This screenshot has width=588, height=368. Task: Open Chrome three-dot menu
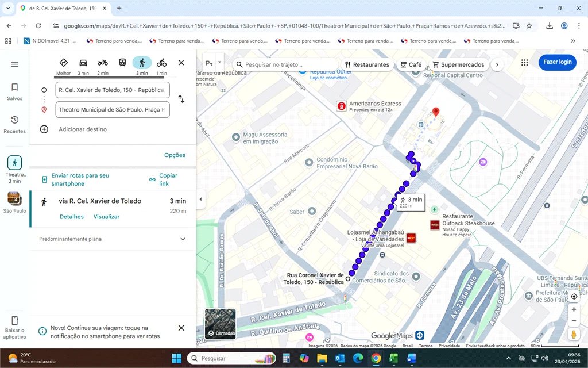coord(579,26)
